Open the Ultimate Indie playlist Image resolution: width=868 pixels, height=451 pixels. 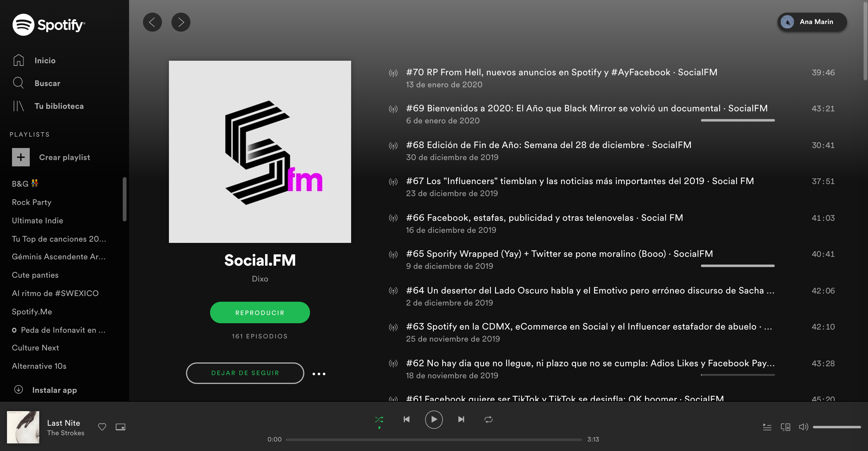[37, 220]
